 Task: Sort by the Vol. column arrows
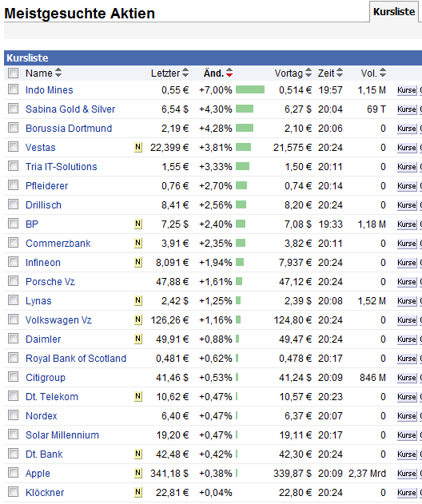[382, 73]
